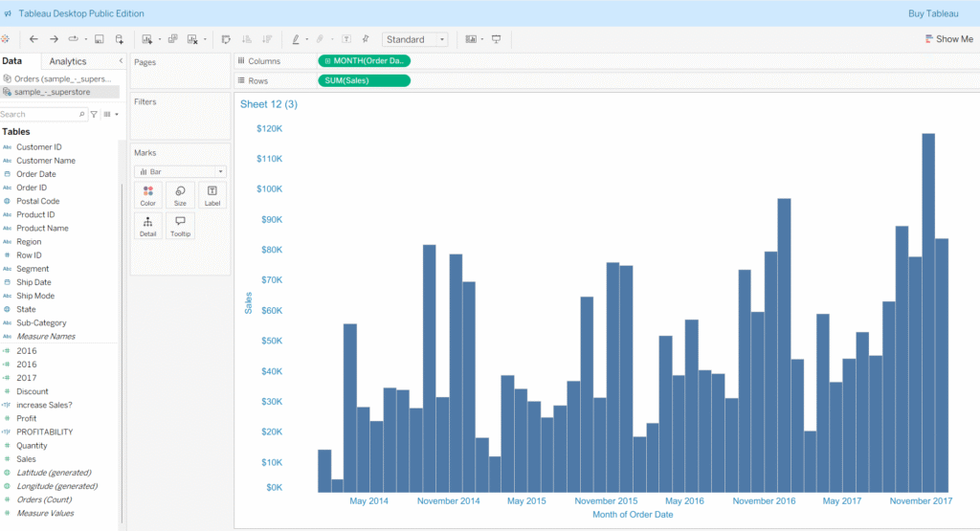
Task: Select the Data tab
Action: pos(12,61)
